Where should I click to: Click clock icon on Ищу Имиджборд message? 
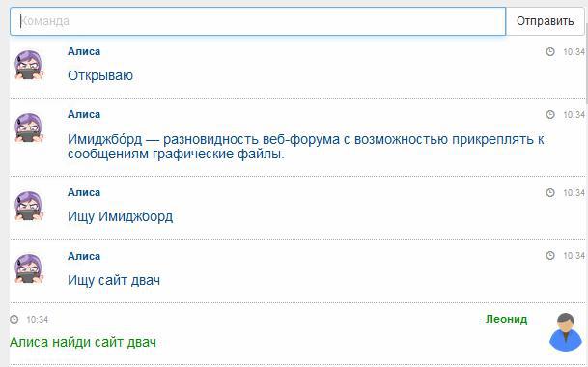[550, 193]
